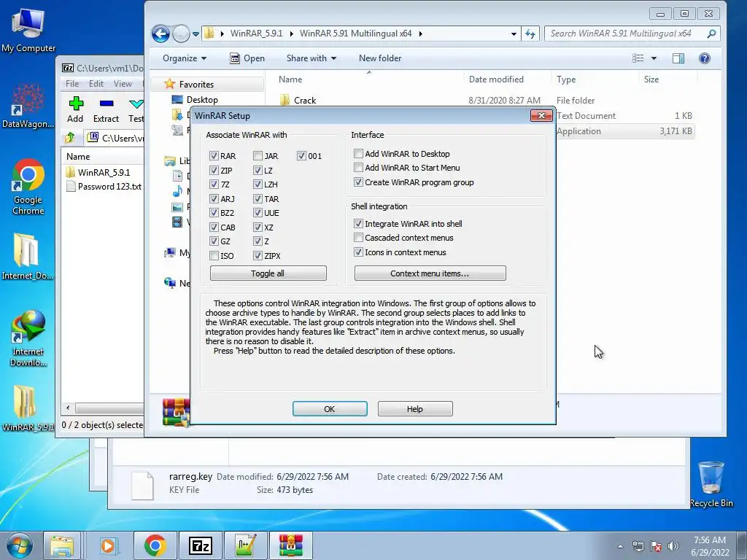747x560 pixels.
Task: Click Open in Explorer command bar
Action: point(247,58)
